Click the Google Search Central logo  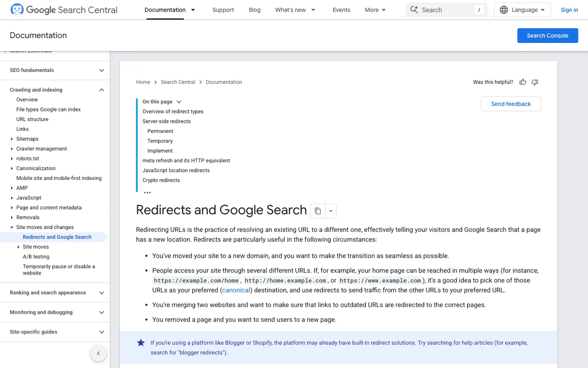pos(64,10)
